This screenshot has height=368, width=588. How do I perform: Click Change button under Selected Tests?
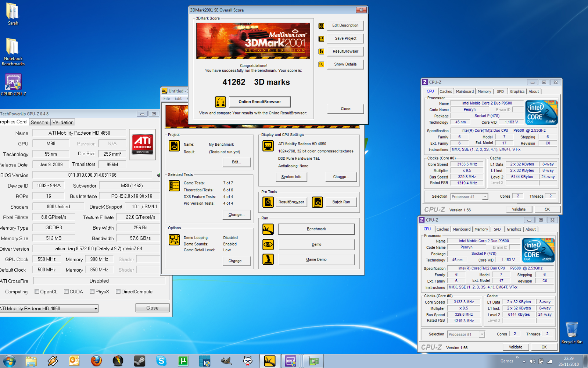236,215
